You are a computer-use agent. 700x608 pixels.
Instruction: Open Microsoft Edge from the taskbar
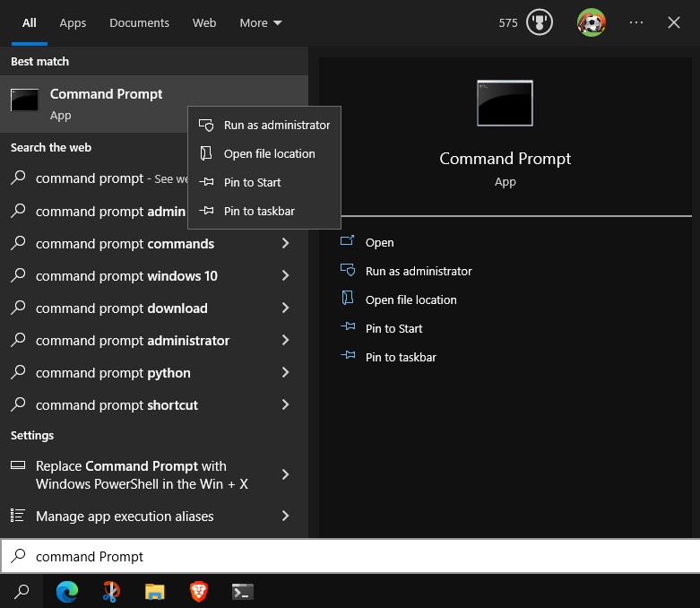[x=67, y=592]
